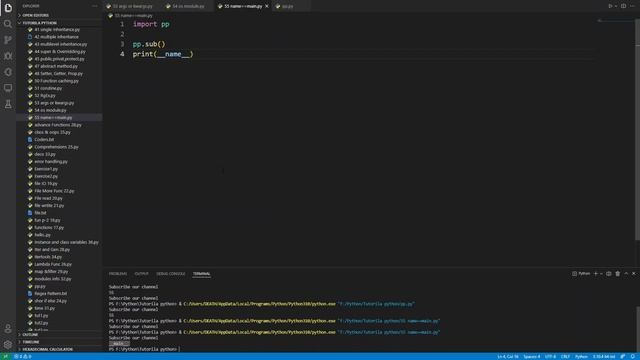Click the Explorer more actions ellipsis
Image resolution: width=640 pixels, height=360 pixels.
click(95, 6)
